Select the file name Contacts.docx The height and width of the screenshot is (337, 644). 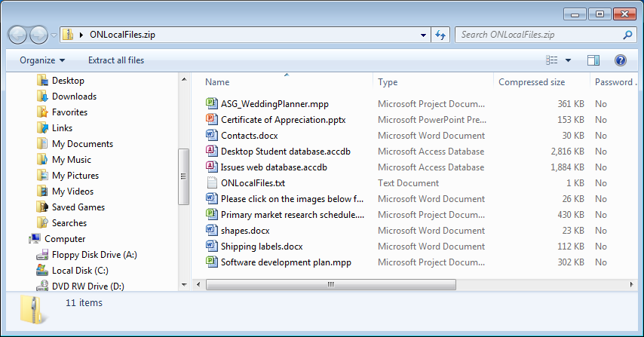pos(250,136)
